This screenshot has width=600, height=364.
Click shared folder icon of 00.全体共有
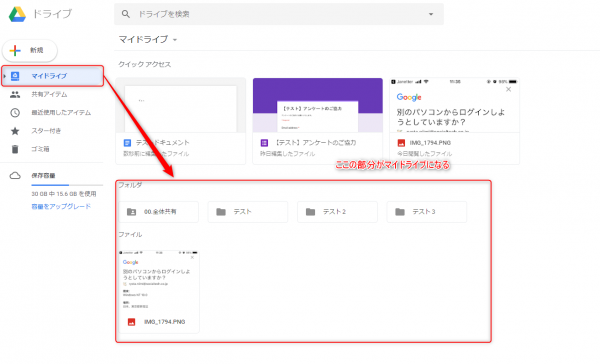click(x=131, y=212)
